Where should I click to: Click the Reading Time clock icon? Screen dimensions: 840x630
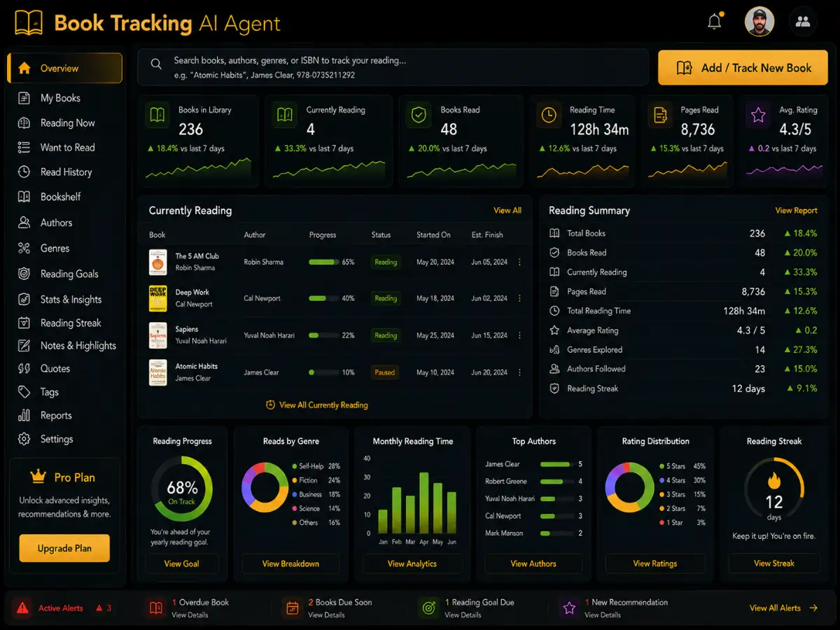tap(549, 115)
